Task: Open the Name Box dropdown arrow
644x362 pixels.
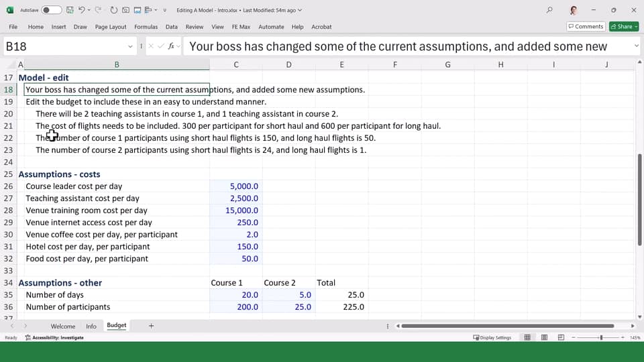Action: tap(130, 46)
